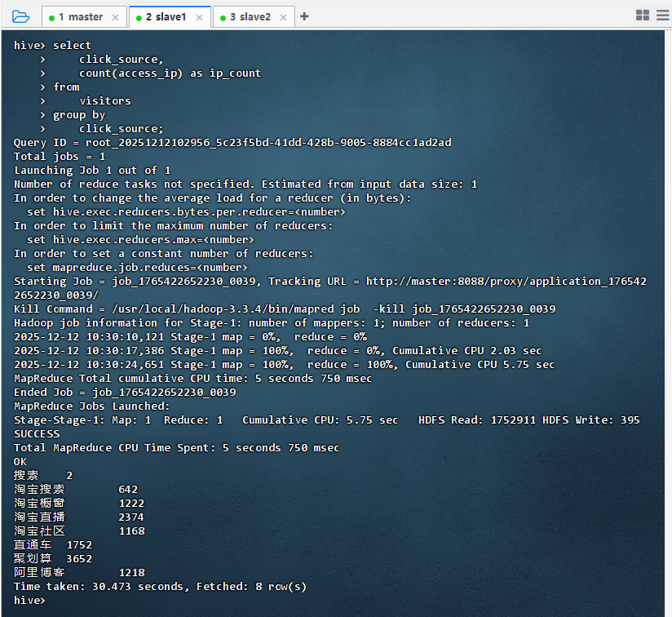Click the 淘宝橱窗 1222 result row

pos(79,503)
